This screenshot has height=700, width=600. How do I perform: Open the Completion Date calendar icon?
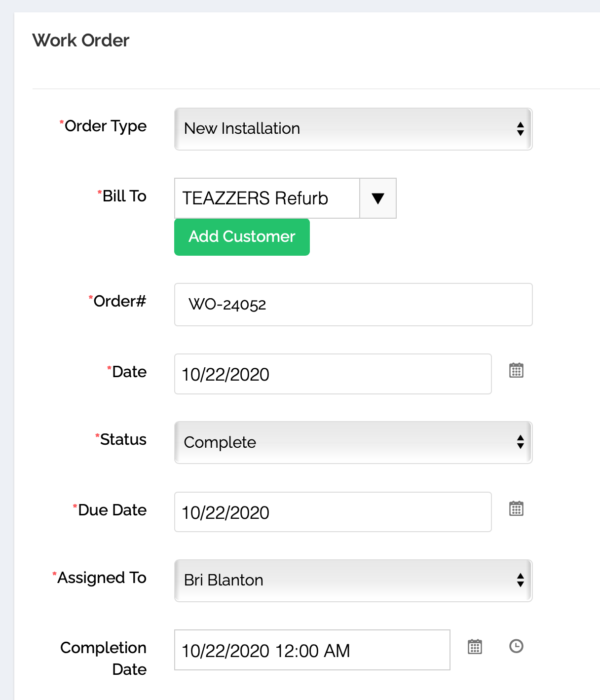[x=475, y=647]
